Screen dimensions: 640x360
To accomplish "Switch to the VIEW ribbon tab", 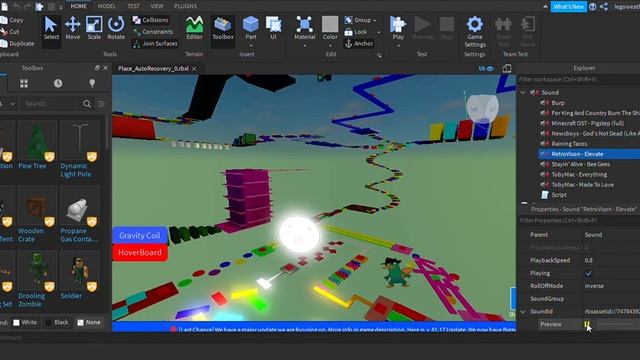I will [x=157, y=6].
